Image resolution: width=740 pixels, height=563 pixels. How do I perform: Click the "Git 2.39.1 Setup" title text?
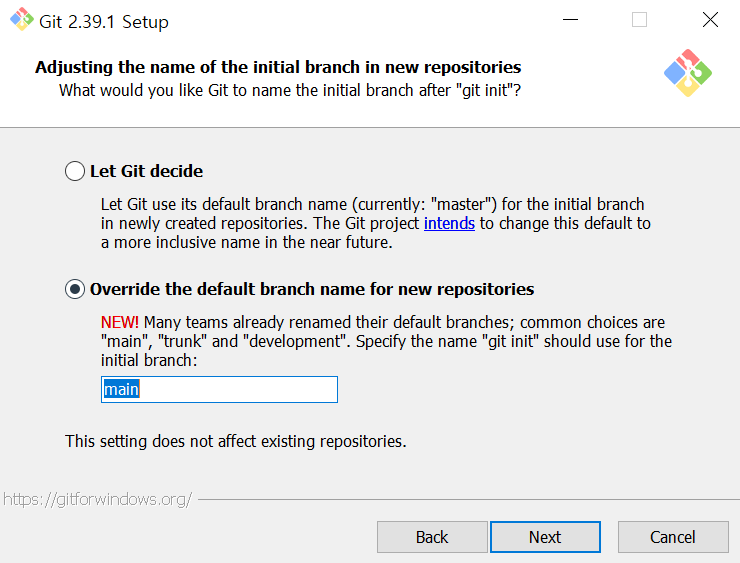click(x=104, y=22)
